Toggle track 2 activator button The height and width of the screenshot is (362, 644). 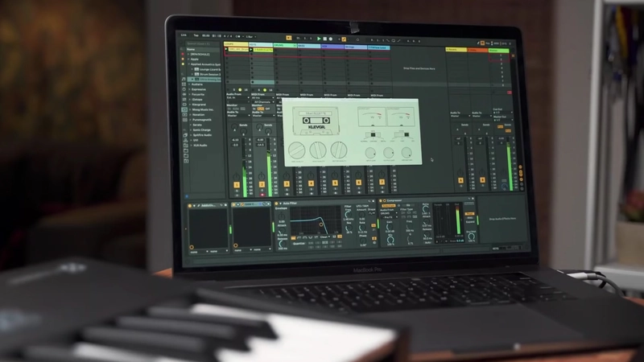click(262, 185)
